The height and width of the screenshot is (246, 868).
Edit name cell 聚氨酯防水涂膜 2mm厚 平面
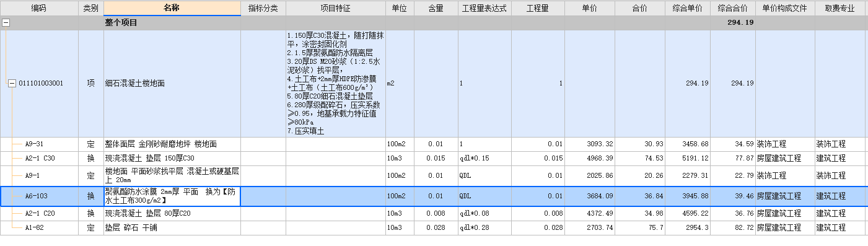172,196
